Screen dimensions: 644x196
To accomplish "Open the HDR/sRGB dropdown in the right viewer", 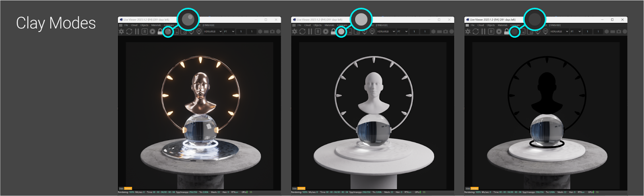I will pyautogui.click(x=559, y=31).
